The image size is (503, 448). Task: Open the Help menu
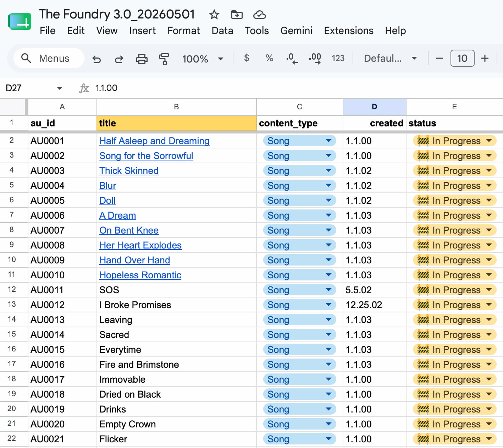396,31
